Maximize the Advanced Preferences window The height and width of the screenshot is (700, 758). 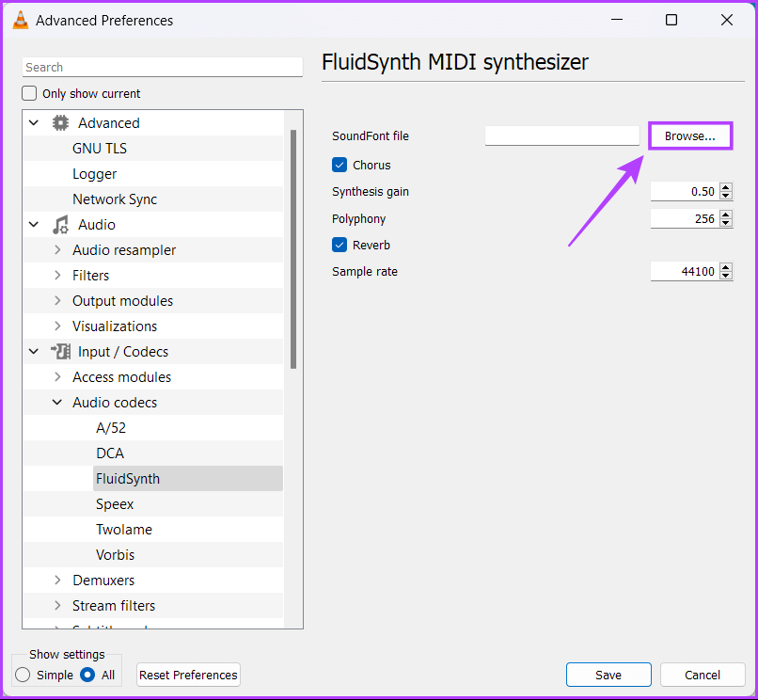tap(671, 20)
